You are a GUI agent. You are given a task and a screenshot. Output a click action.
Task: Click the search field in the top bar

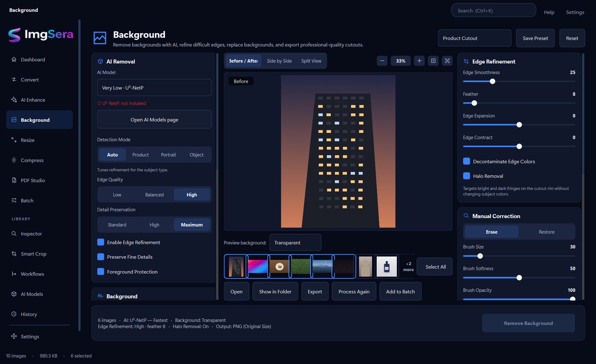tap(493, 10)
